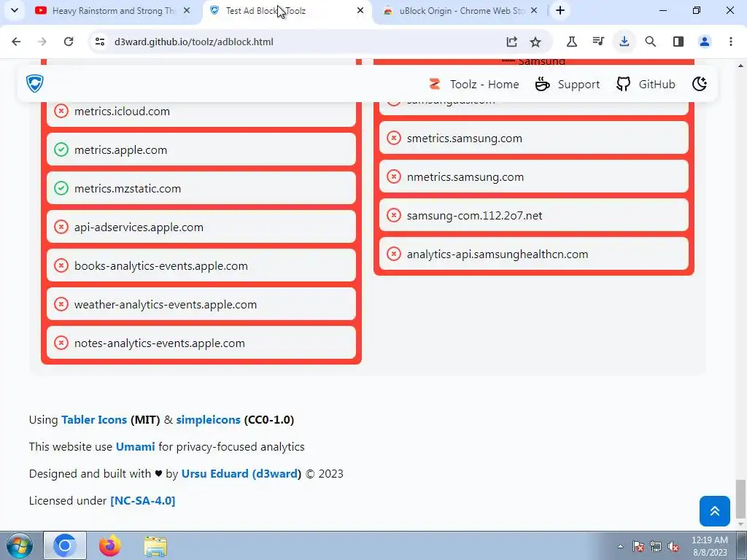The height and width of the screenshot is (560, 747).
Task: Click analytics-api.samsunghealthcn.com row
Action: click(533, 253)
